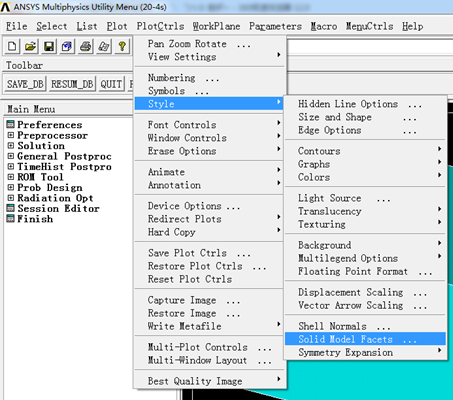Expand the General Postproc tree node
Viewport: 453px width, 400px height.
pos(11,156)
